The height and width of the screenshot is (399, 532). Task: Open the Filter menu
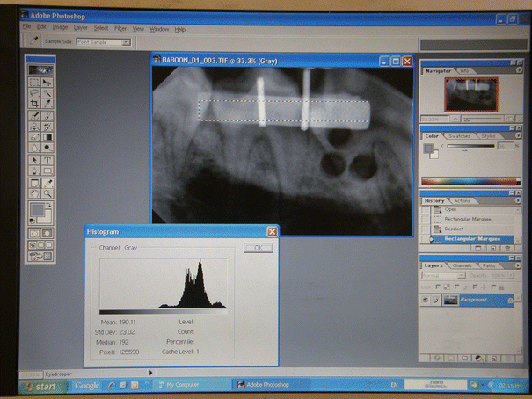tap(120, 29)
